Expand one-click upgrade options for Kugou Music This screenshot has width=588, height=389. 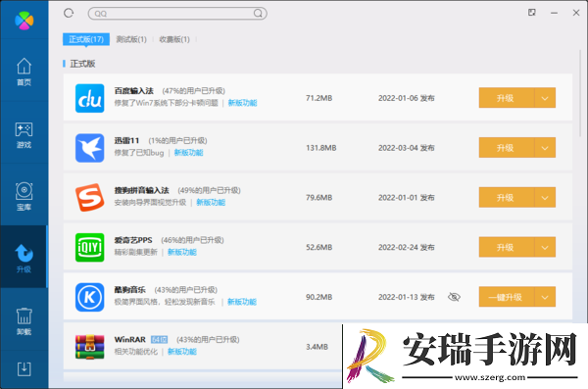pos(545,297)
